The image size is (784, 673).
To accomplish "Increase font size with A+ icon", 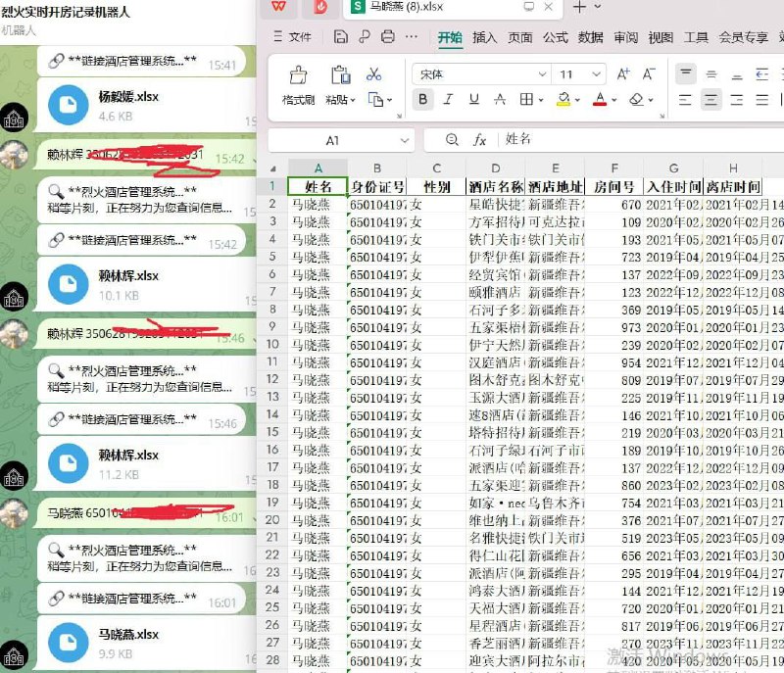I will pyautogui.click(x=621, y=74).
